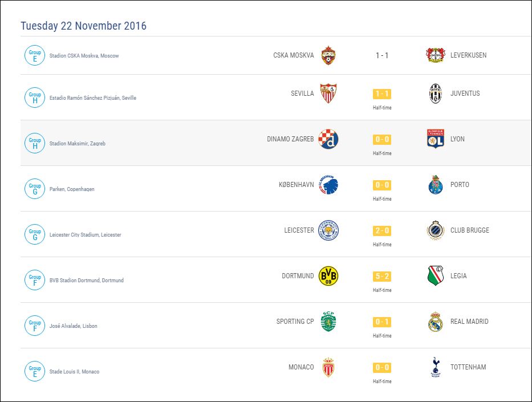Click the Club Brugge crest
The width and height of the screenshot is (532, 402).
point(436,230)
